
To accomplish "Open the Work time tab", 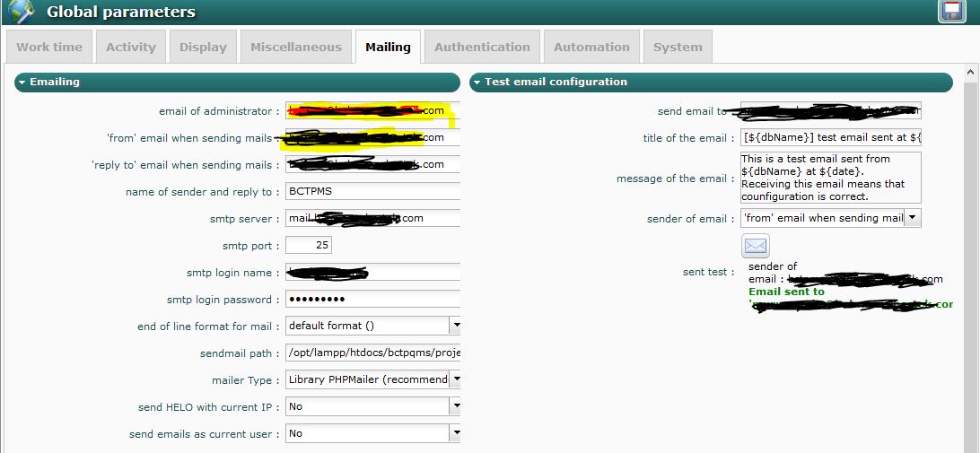I will tap(49, 47).
